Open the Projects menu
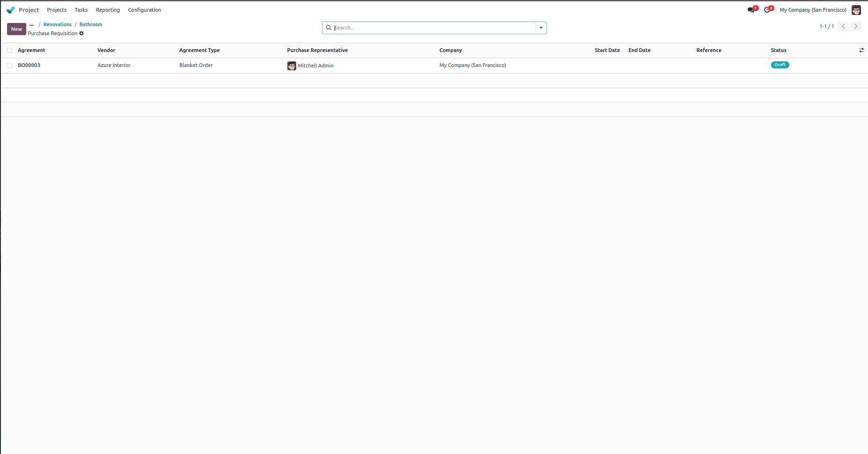Image resolution: width=868 pixels, height=454 pixels. click(57, 10)
